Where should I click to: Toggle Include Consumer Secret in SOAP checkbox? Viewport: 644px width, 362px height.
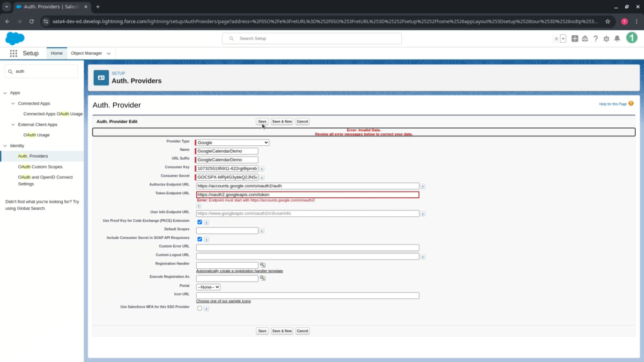(x=199, y=239)
